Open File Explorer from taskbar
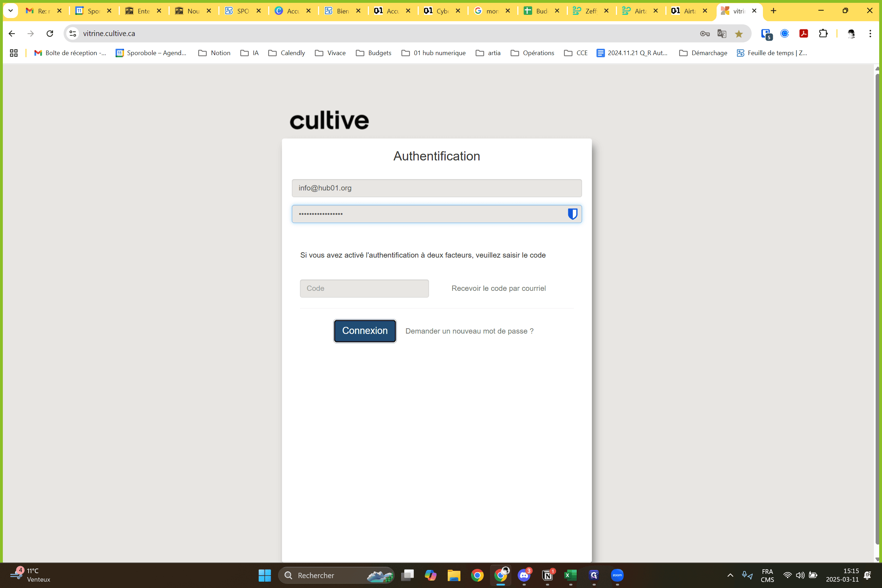 pos(454,575)
